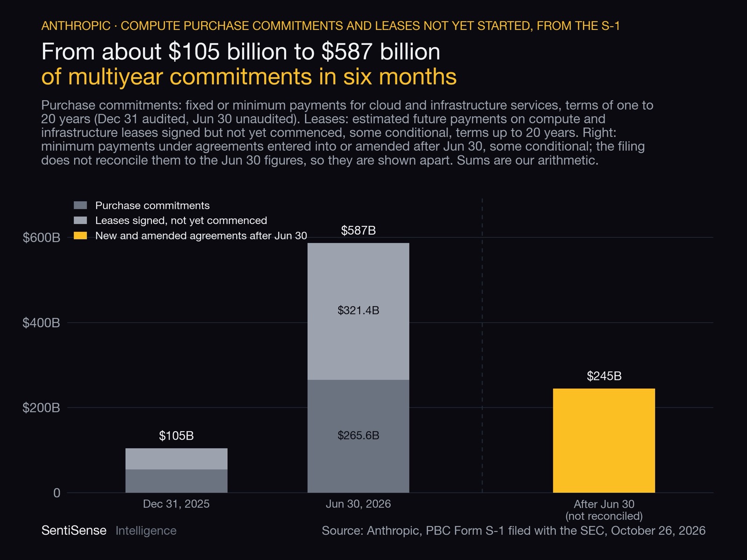The width and height of the screenshot is (747, 560).
Task: Click the SentiSense brand name
Action: [x=74, y=531]
